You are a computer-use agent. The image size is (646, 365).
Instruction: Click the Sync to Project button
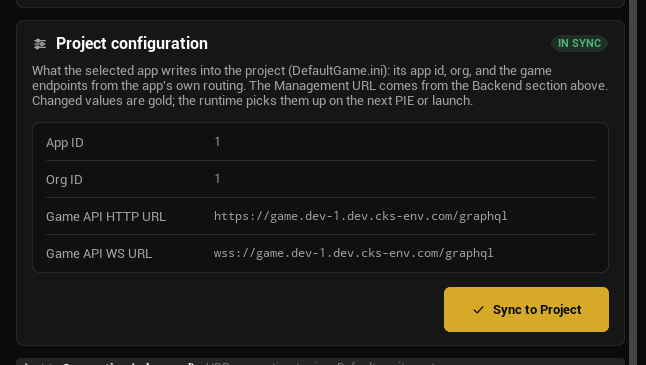[x=526, y=309]
